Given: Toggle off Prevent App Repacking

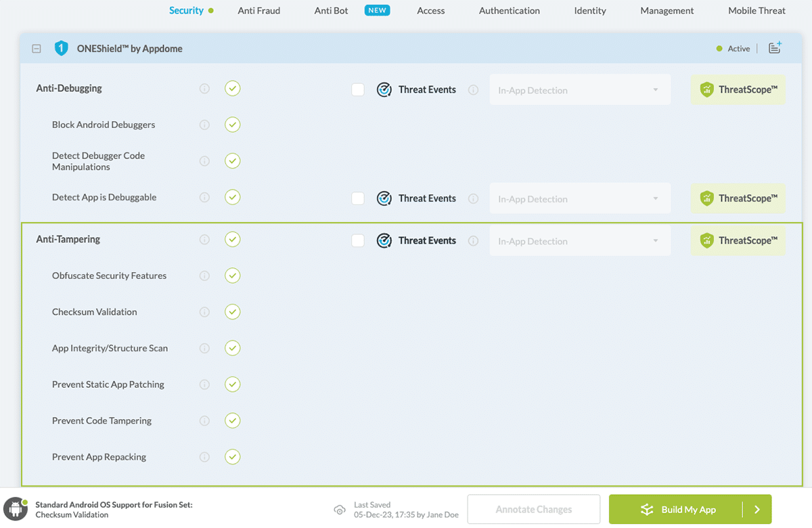Looking at the screenshot, I should tap(233, 457).
